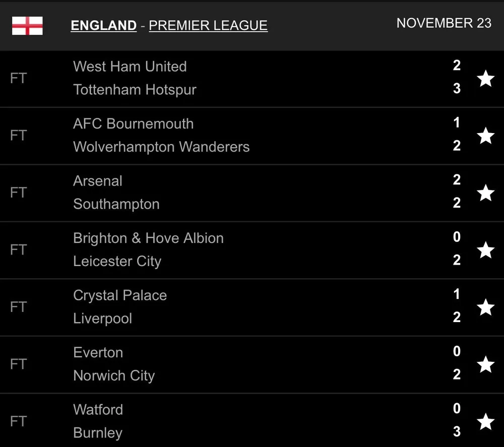Star the Watford vs Burnley match
The image size is (504, 447).
coord(485,421)
